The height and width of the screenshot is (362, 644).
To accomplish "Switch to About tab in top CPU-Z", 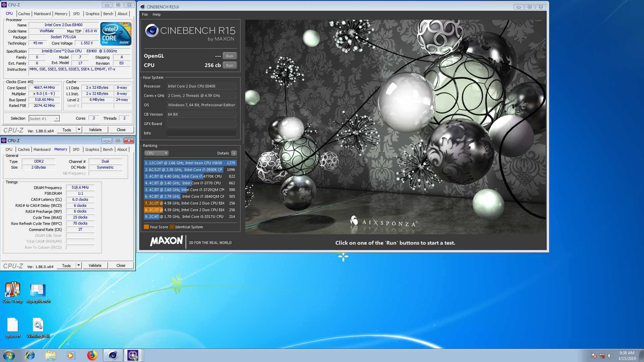I will 122,14.
